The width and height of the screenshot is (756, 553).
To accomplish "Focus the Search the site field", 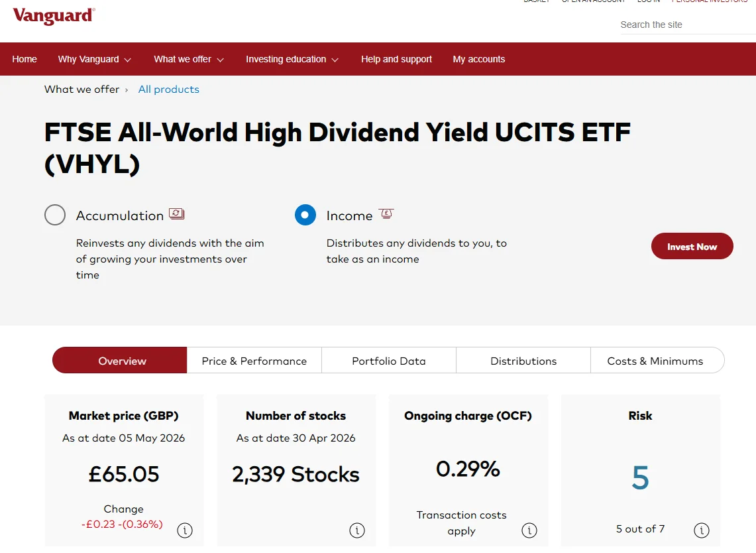I will pyautogui.click(x=688, y=25).
